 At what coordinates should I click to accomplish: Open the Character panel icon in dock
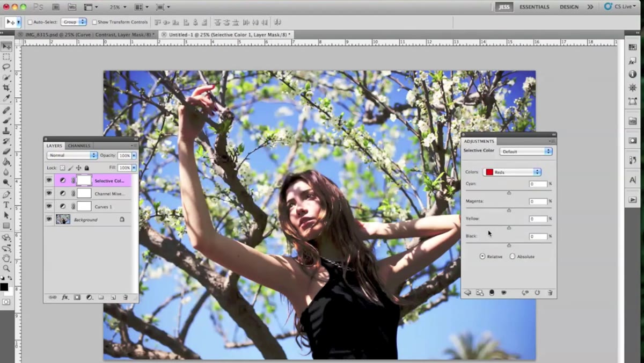tap(633, 180)
